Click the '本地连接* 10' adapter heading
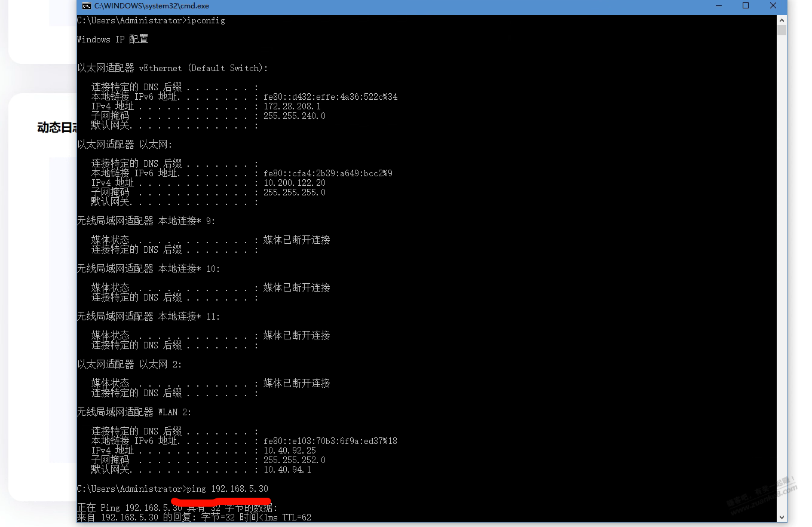 pyautogui.click(x=149, y=269)
